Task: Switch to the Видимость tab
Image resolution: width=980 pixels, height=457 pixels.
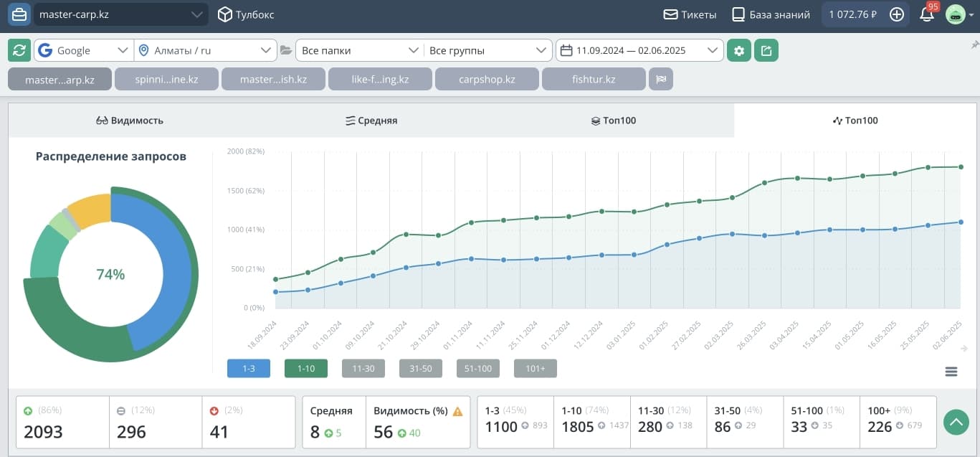Action: 130,121
